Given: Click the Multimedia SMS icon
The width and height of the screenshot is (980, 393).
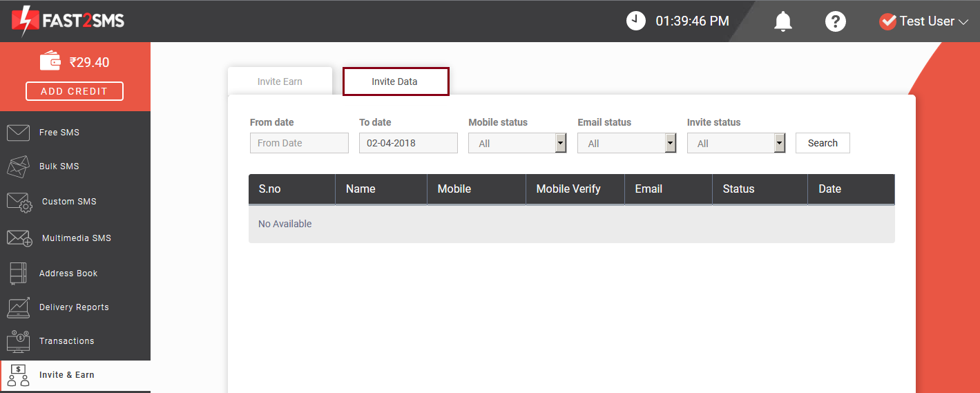Looking at the screenshot, I should (x=19, y=238).
